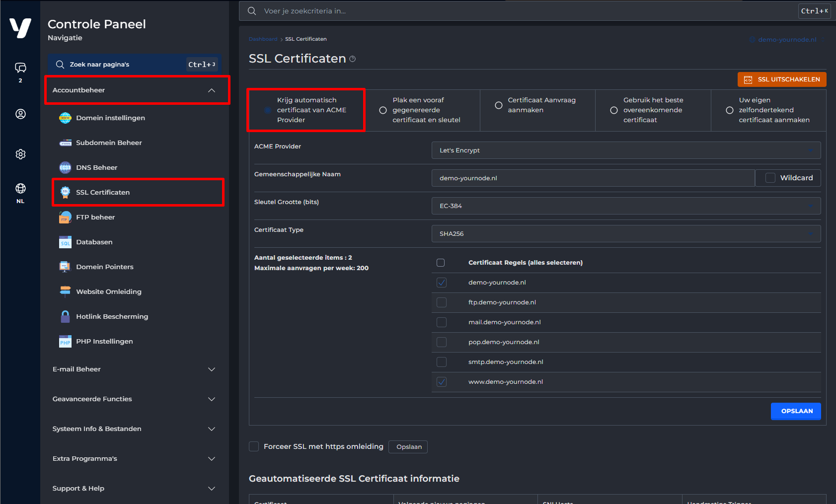The width and height of the screenshot is (836, 504).
Task: Click the help icon beside SSL Certificaten title
Action: coord(352,59)
